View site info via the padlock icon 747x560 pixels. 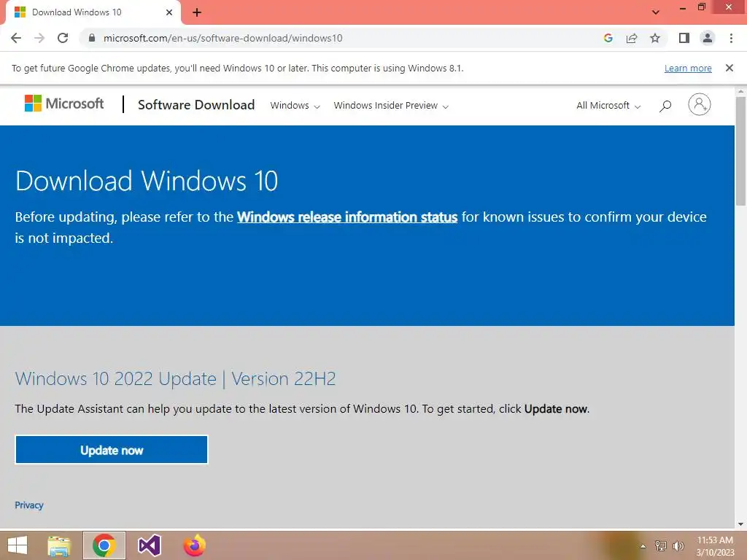coord(92,38)
